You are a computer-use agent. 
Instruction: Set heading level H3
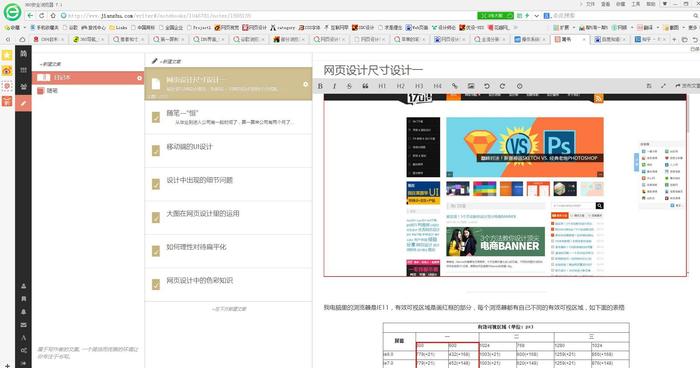(419, 86)
